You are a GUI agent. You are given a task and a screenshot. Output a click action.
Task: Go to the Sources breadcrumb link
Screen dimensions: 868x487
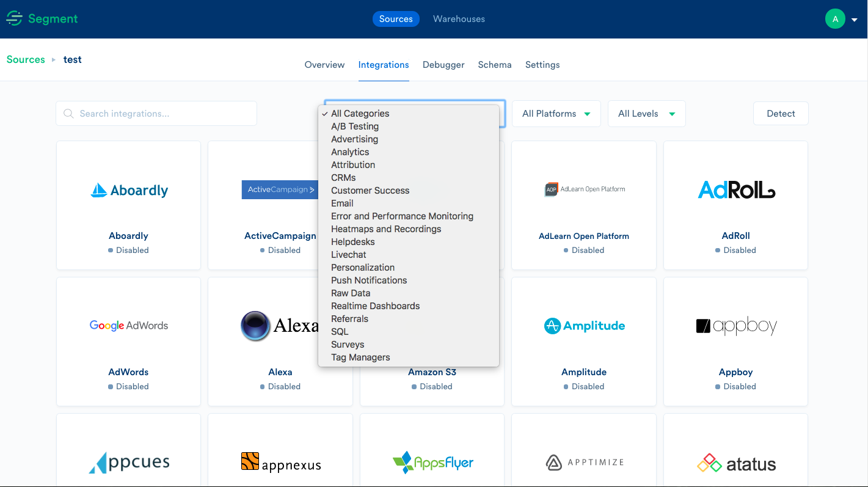[26, 59]
